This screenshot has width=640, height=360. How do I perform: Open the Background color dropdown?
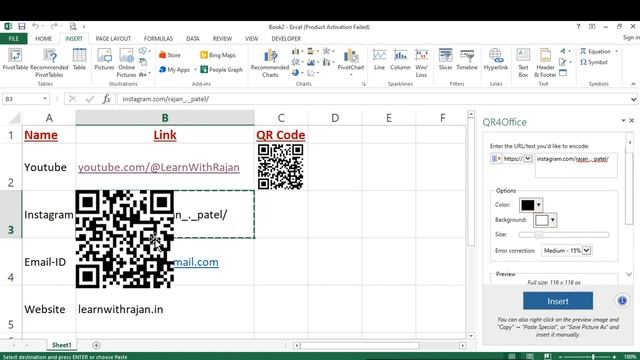coord(552,220)
